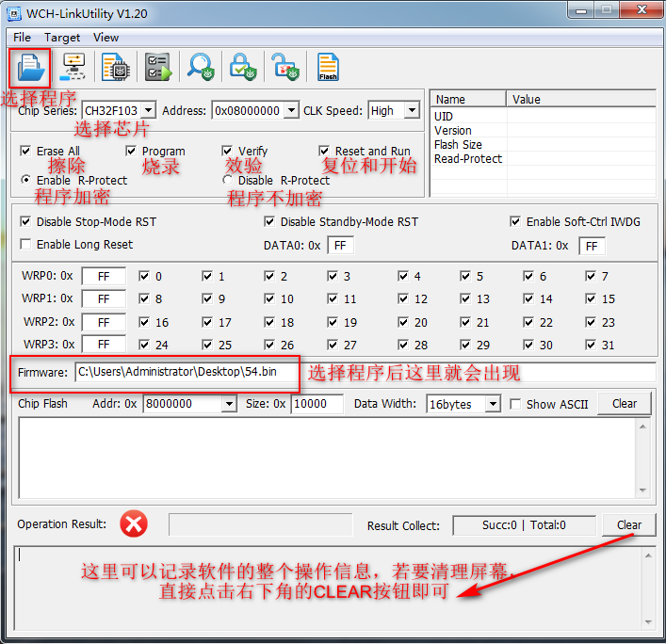Minimize the WCH-LinkUtility window
Viewport: 666px width, 644px height.
(581, 10)
